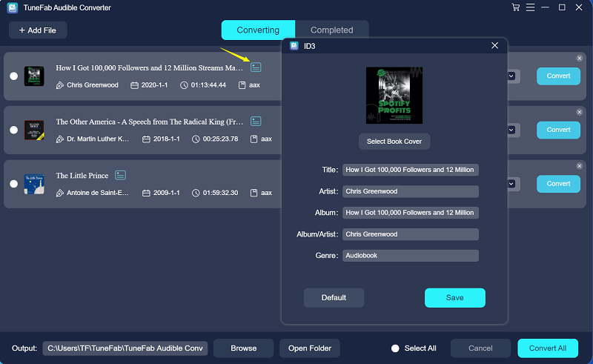The image size is (593, 364).
Task: Expand the format dropdown for The Little Prince
Action: 512,183
